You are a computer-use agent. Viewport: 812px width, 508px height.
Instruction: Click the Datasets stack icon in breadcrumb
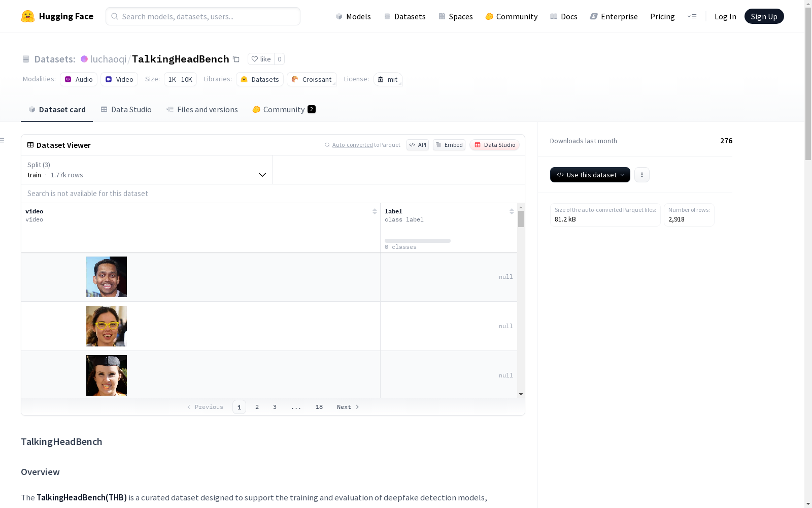coord(26,59)
